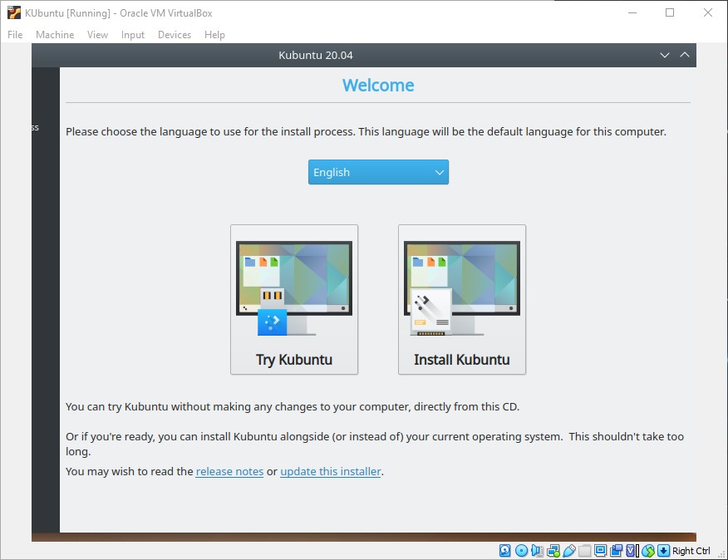Click the up chevron in Kubuntu title bar
The height and width of the screenshot is (560, 728).
pyautogui.click(x=684, y=55)
